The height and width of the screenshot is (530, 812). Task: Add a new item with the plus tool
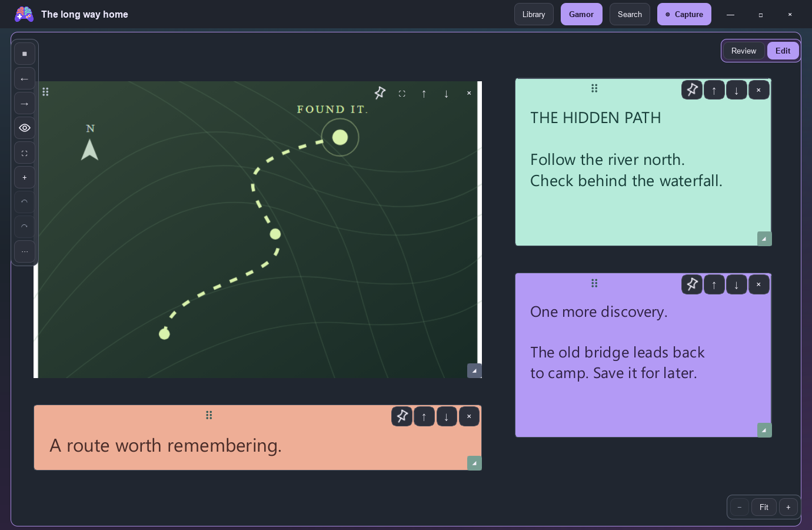pos(25,177)
